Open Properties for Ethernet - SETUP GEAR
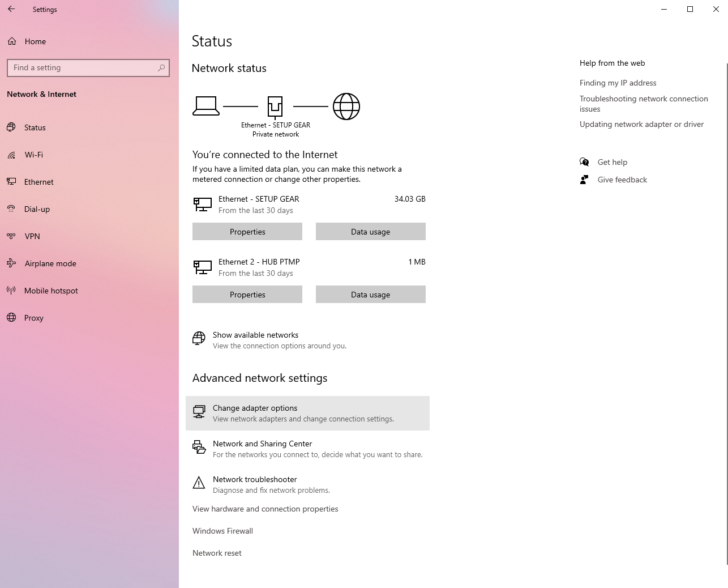The width and height of the screenshot is (728, 588). pyautogui.click(x=247, y=231)
